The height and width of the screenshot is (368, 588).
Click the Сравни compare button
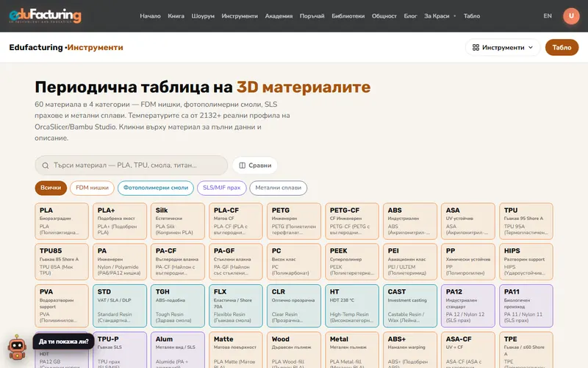(255, 165)
